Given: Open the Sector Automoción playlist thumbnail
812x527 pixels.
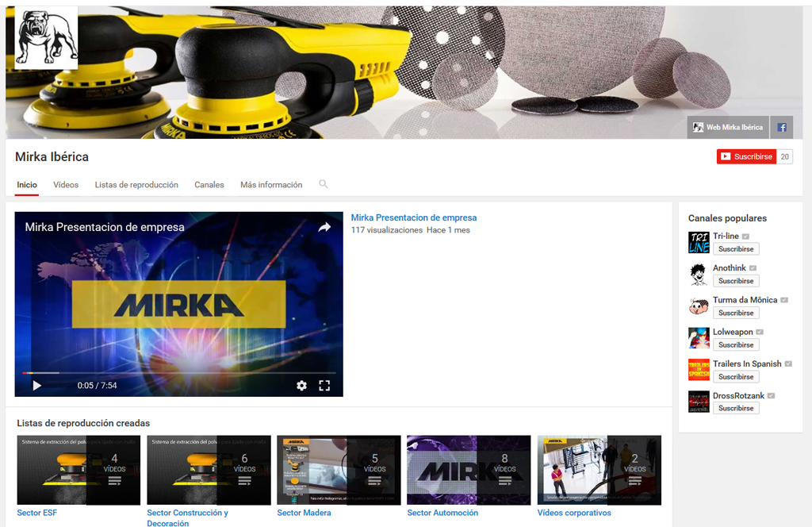Looking at the screenshot, I should pyautogui.click(x=469, y=470).
